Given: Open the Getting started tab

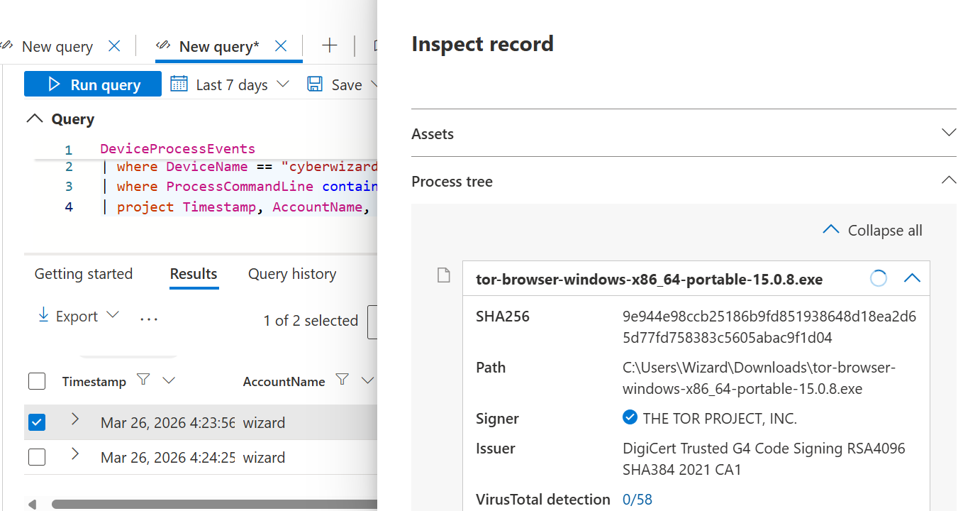Looking at the screenshot, I should [x=84, y=274].
